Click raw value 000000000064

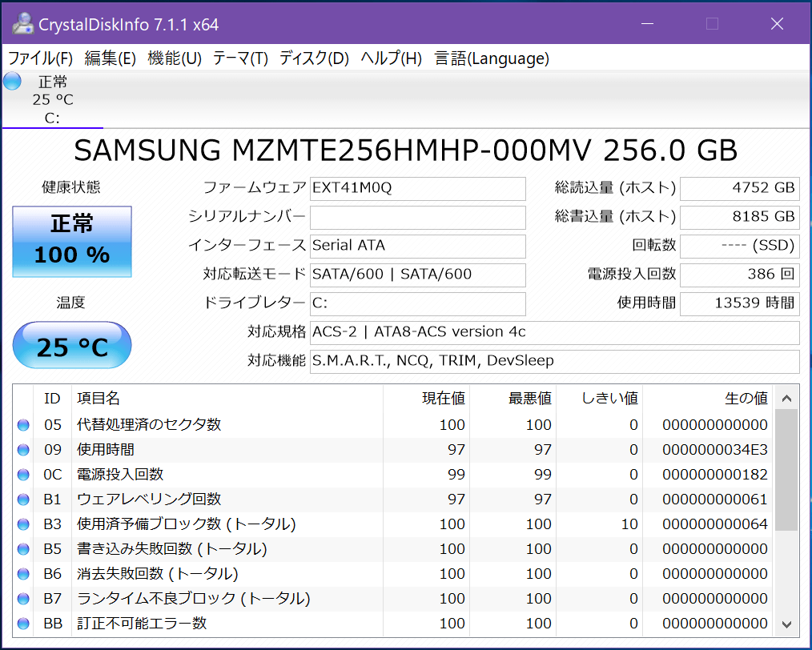coord(714,524)
